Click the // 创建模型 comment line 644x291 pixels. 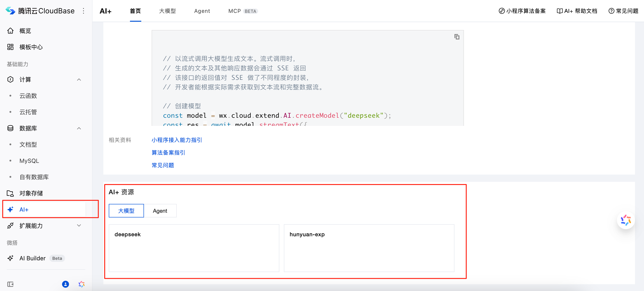click(182, 106)
